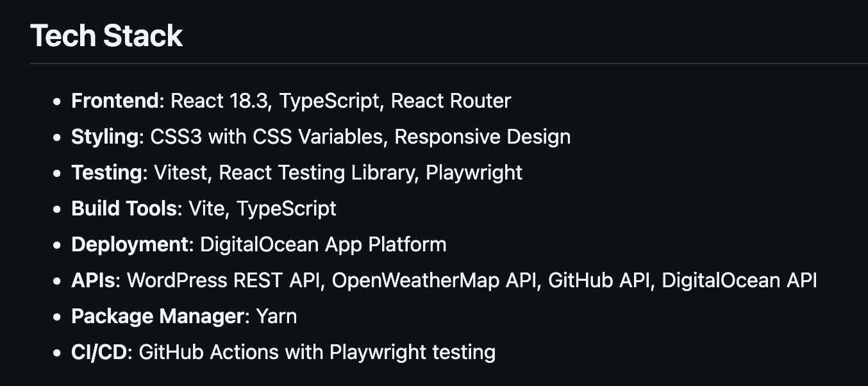Click the DigitalOcean App Platform text
The height and width of the screenshot is (386, 868).
pos(323,244)
